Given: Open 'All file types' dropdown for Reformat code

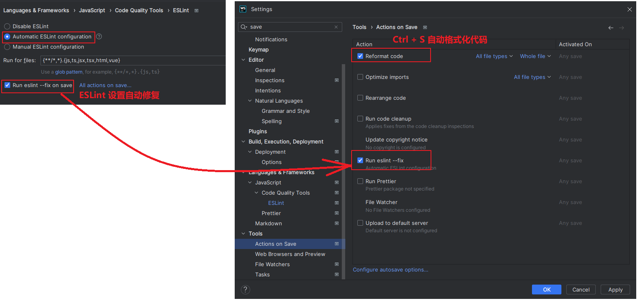Looking at the screenshot, I should 494,56.
